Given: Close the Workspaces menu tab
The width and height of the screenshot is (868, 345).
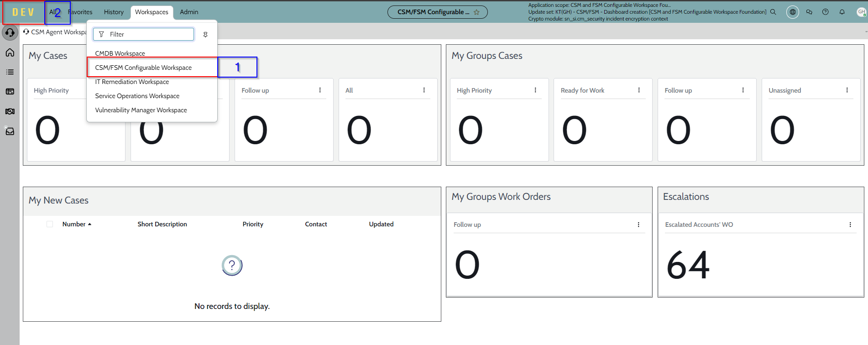Looking at the screenshot, I should click(x=152, y=12).
